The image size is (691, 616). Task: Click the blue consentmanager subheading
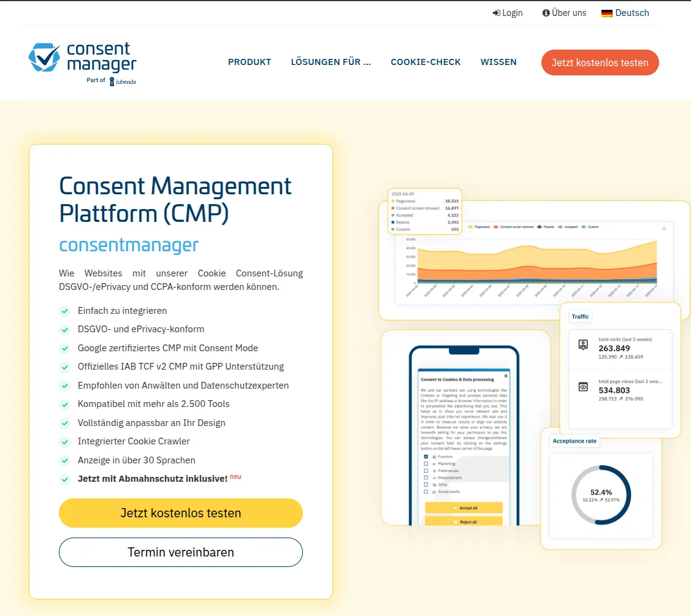tap(129, 245)
